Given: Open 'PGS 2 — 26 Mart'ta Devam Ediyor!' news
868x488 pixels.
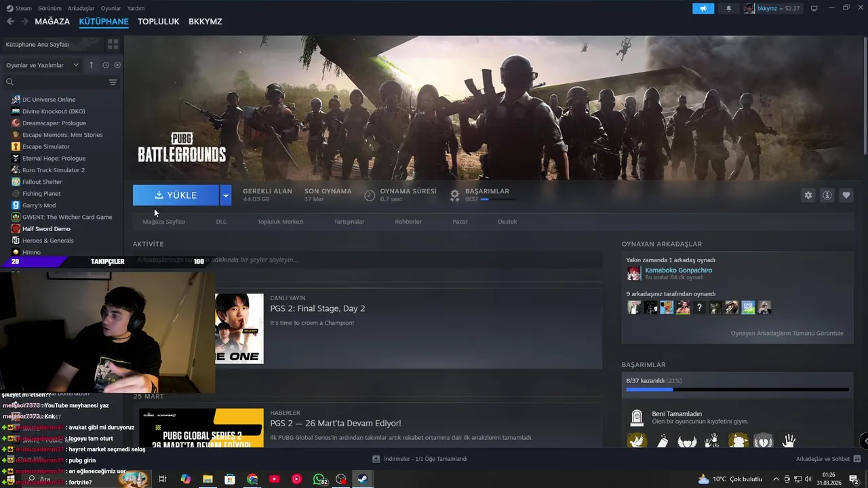Looking at the screenshot, I should [335, 424].
